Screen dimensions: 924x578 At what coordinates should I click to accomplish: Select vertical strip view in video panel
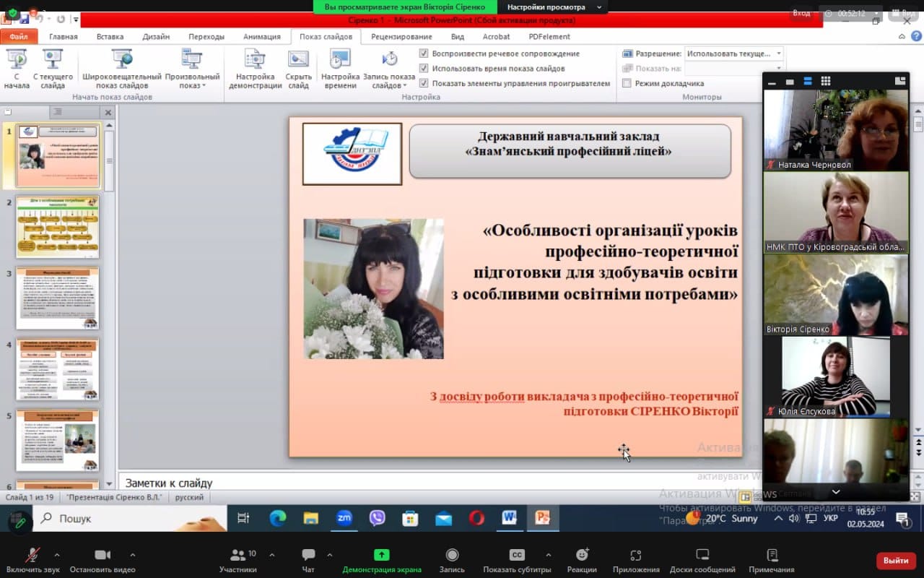[808, 81]
